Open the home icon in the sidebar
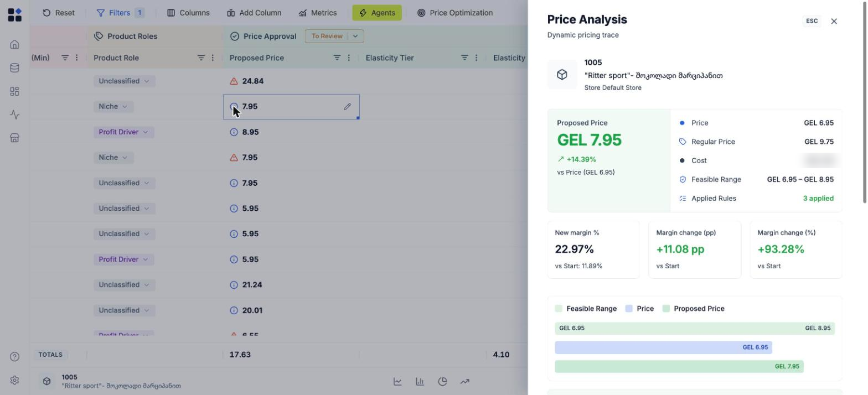This screenshot has height=395, width=868. pyautogui.click(x=15, y=44)
